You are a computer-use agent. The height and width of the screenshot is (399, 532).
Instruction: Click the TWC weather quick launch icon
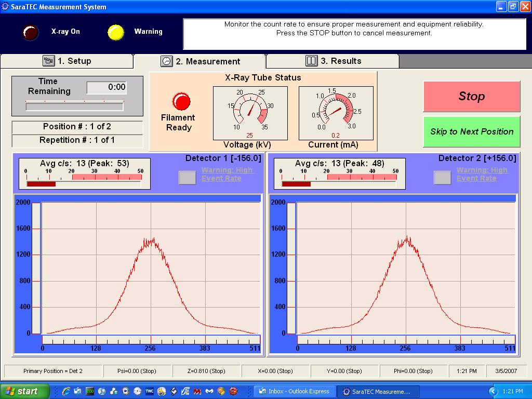[x=149, y=391]
